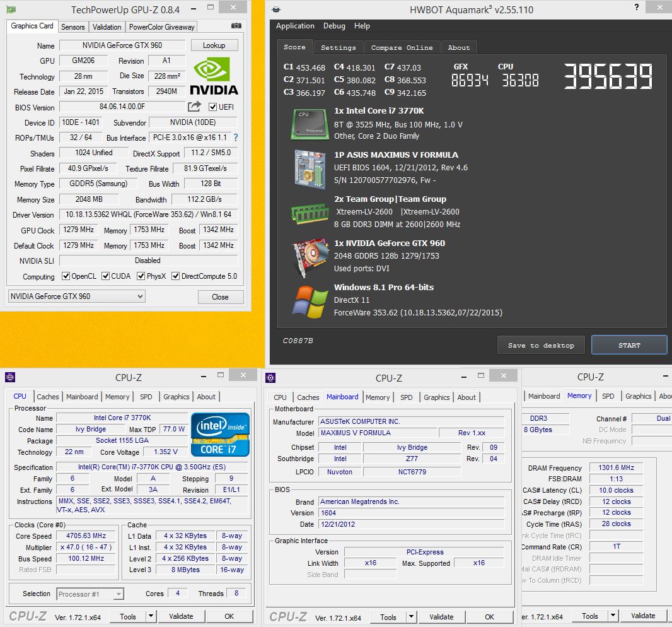Toggle the UEFI checkbox in GPU-Z
This screenshot has width=672, height=627.
tap(212, 107)
